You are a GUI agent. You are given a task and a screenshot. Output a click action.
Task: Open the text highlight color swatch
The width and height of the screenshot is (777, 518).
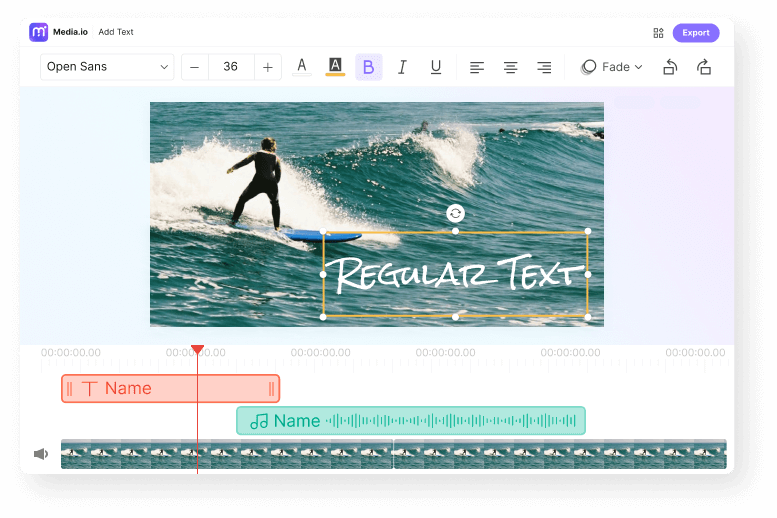[x=335, y=67]
